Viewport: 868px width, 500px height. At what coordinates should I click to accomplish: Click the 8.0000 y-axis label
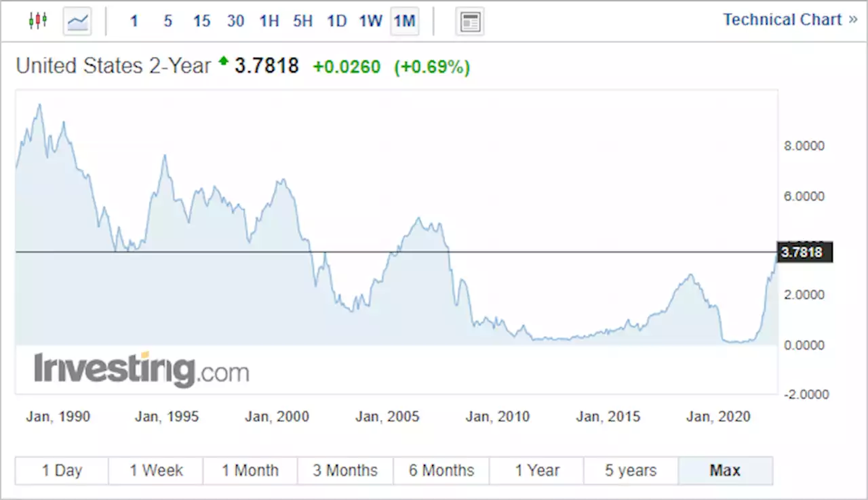coord(803,146)
